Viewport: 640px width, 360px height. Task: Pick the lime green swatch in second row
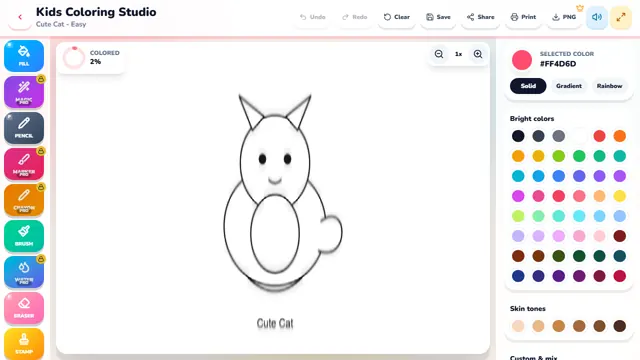coord(559,156)
